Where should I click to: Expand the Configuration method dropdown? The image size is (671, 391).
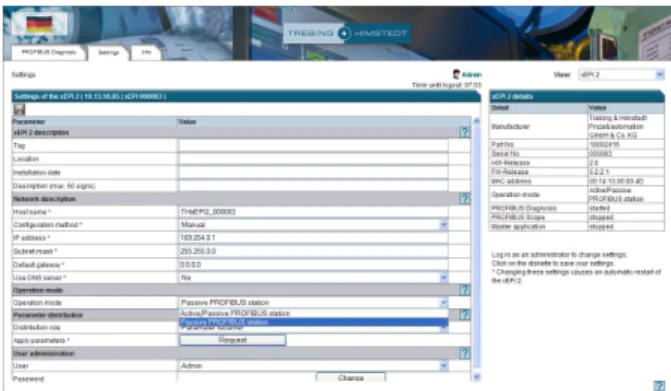[444, 225]
